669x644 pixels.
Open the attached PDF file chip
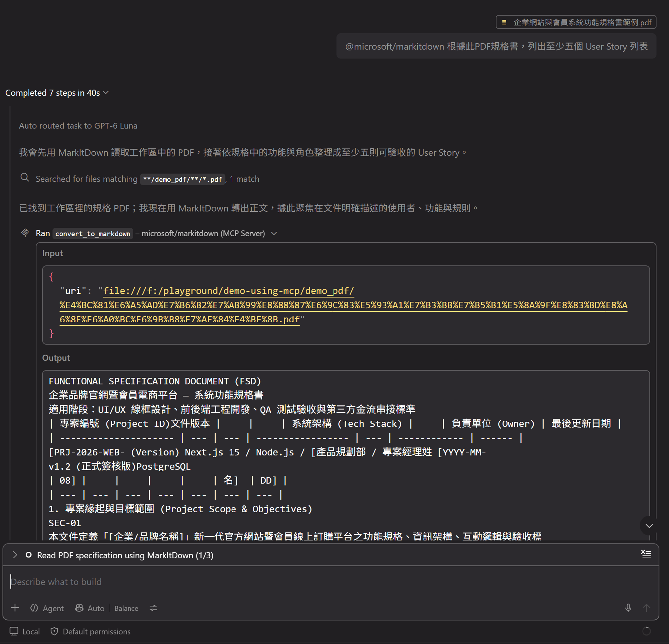pos(576,22)
